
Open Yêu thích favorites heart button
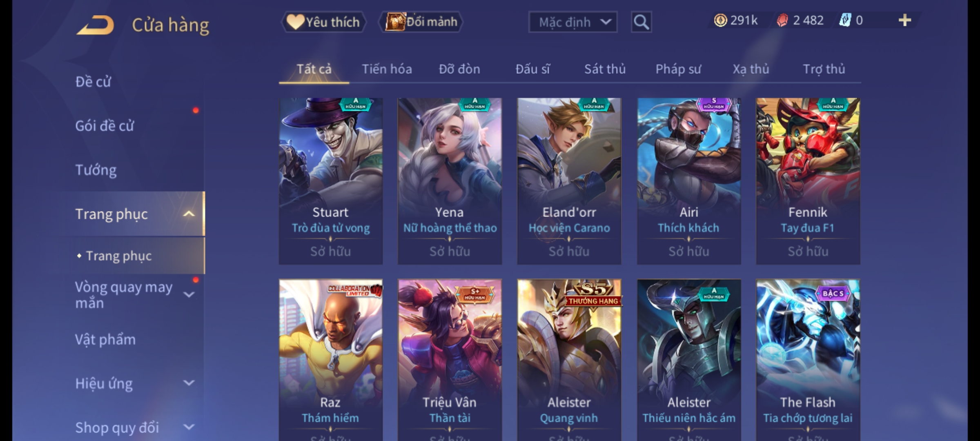pos(323,22)
